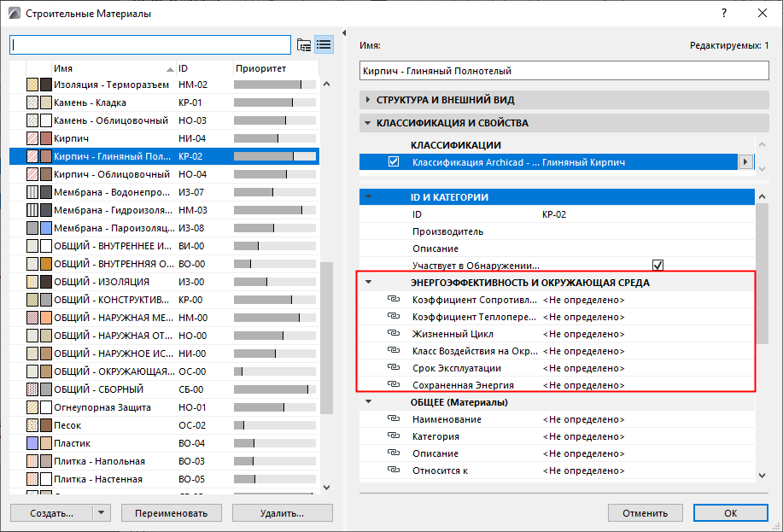Collapse КЛАССИФИКАЦИЯ И СВОЙСТВА panel
This screenshot has height=532, width=783.
[368, 123]
